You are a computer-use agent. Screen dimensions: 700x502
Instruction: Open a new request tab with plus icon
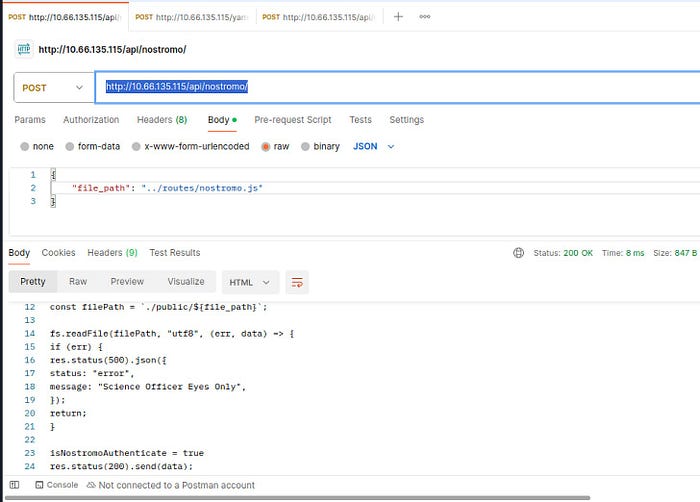point(398,17)
